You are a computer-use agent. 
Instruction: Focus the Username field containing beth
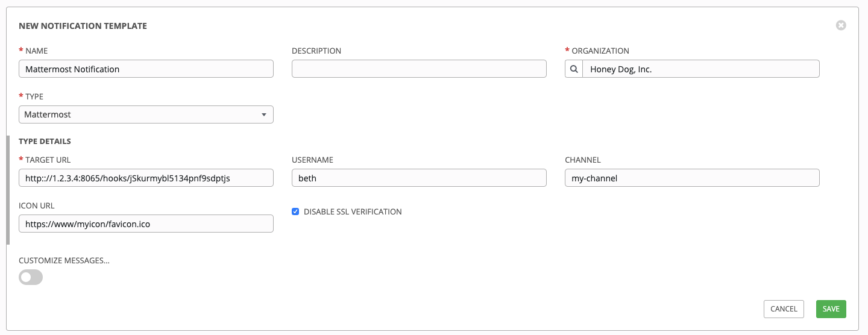[x=419, y=178]
